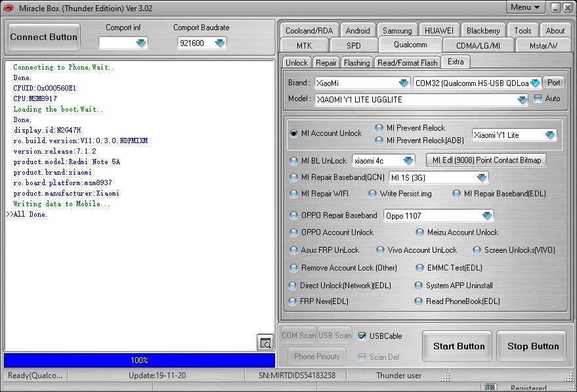Switch to the Repair sub-tab
The height and width of the screenshot is (392, 577).
[326, 63]
